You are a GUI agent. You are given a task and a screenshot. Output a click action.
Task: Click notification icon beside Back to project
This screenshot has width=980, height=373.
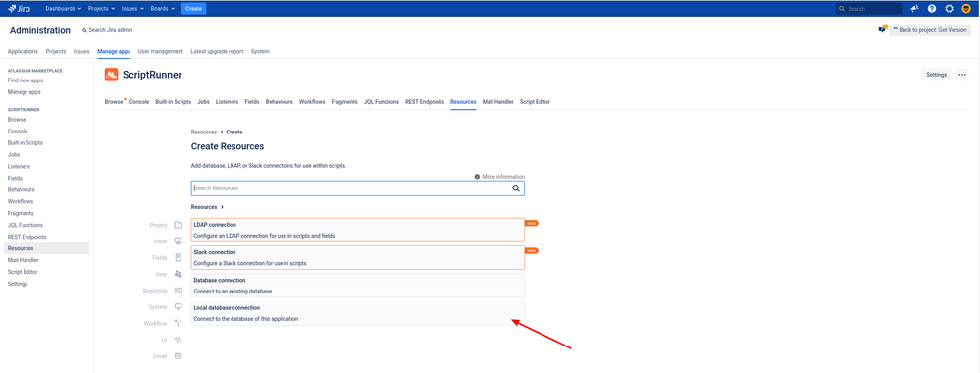883,29
